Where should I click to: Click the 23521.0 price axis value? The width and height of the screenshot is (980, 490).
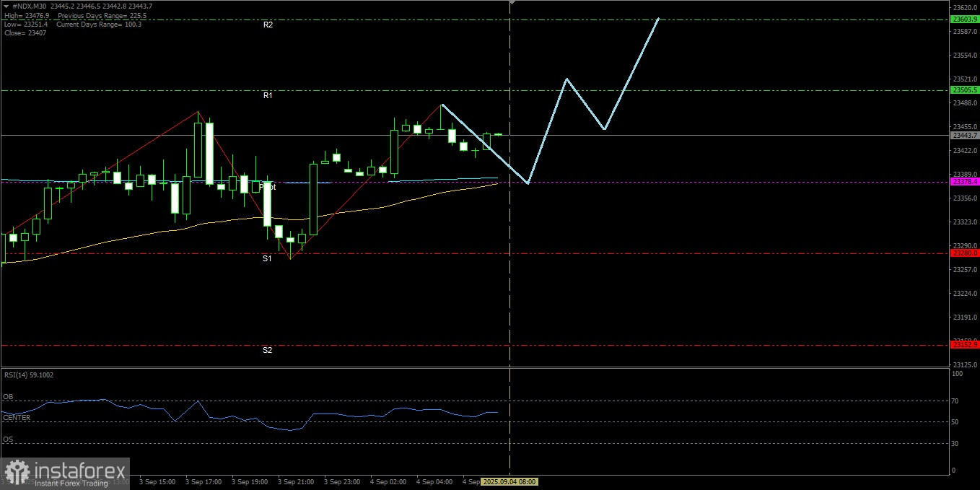click(965, 79)
